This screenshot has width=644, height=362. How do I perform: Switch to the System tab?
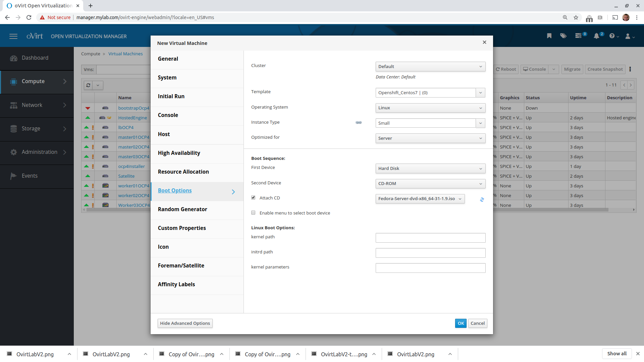tap(197, 78)
